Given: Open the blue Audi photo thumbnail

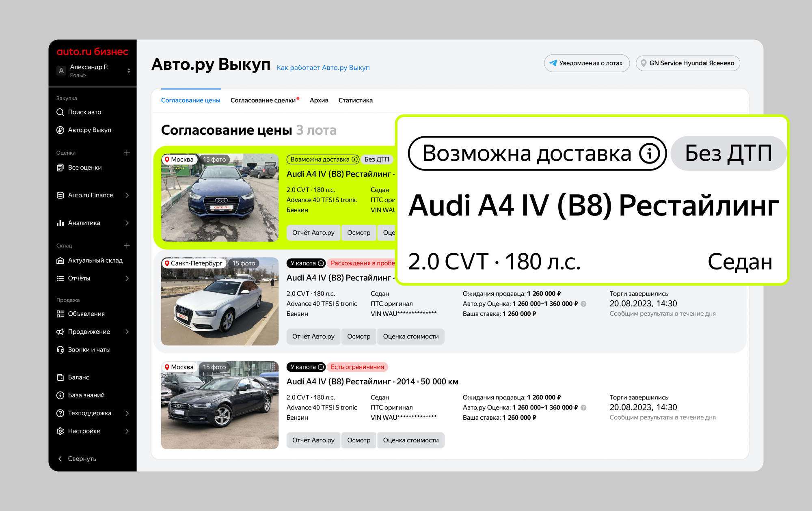Looking at the screenshot, I should [x=220, y=198].
